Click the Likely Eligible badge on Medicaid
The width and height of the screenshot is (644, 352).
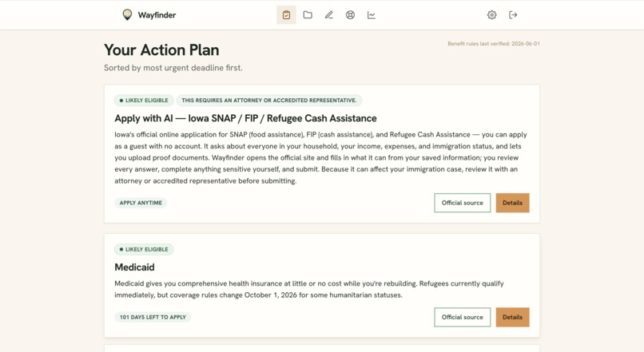[x=144, y=250]
